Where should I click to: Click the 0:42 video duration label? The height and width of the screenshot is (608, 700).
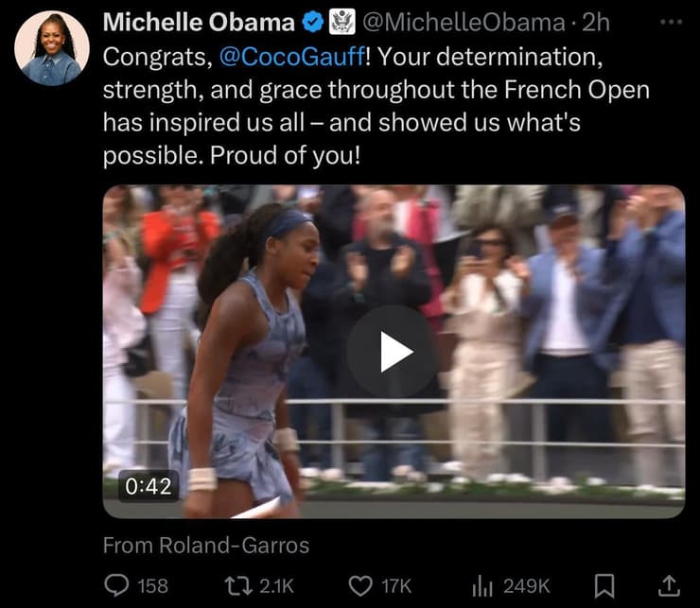[149, 486]
